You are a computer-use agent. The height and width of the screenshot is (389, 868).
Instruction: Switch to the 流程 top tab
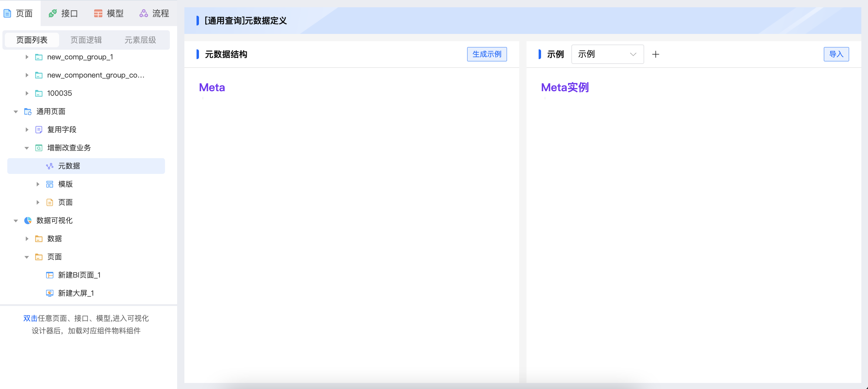pyautogui.click(x=154, y=13)
